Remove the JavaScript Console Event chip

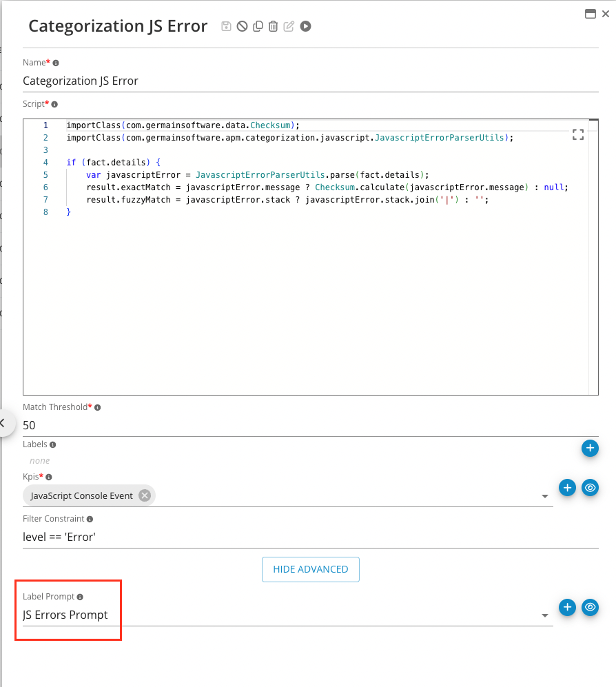point(143,495)
